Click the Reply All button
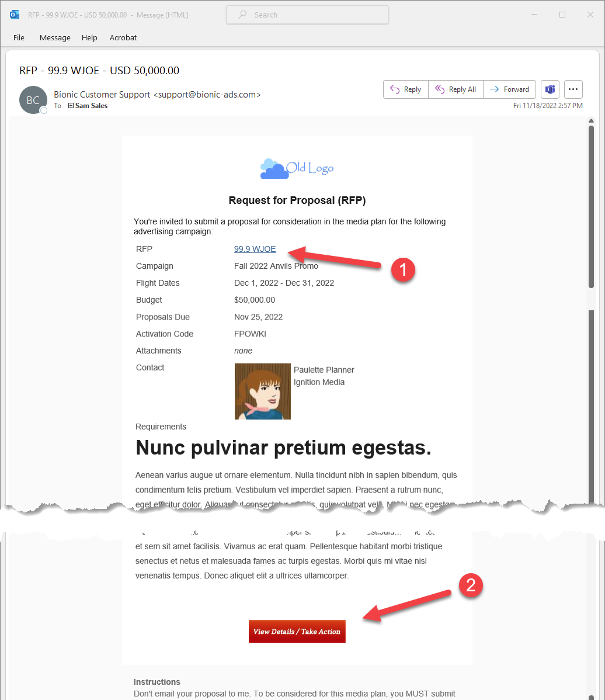The width and height of the screenshot is (605, 700). pyautogui.click(x=456, y=89)
